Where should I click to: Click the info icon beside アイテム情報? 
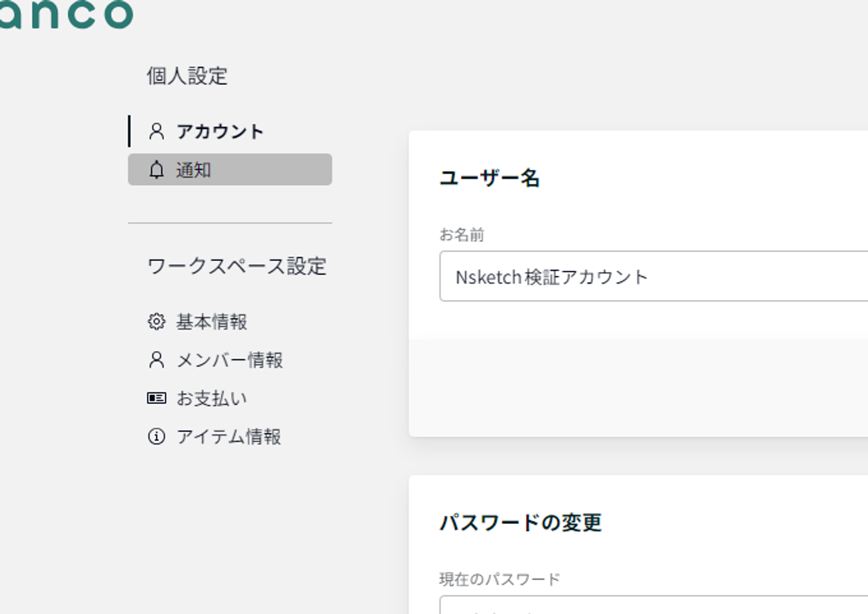coord(156,437)
